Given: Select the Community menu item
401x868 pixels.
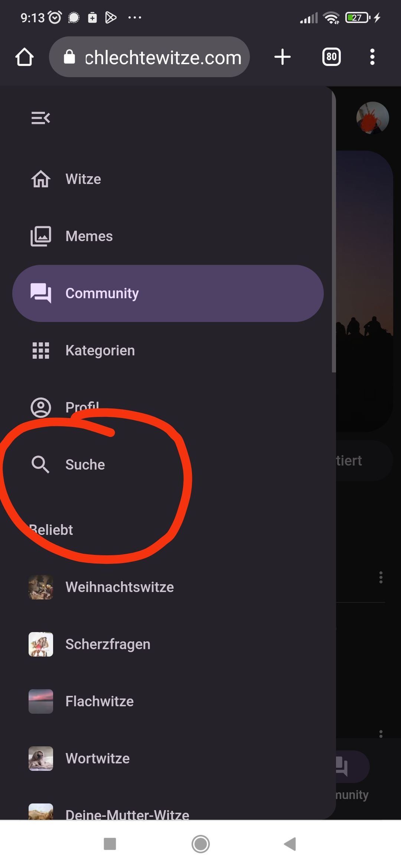Looking at the screenshot, I should (x=168, y=293).
